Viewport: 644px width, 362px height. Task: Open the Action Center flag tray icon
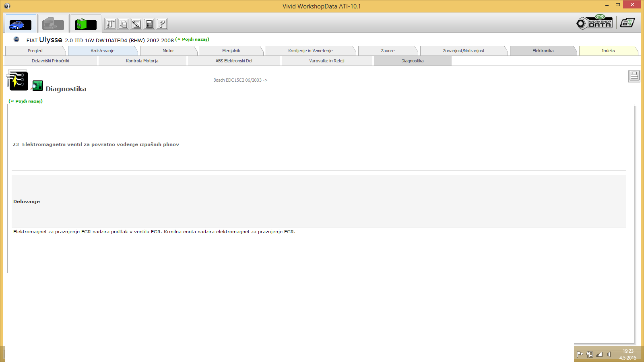click(580, 354)
